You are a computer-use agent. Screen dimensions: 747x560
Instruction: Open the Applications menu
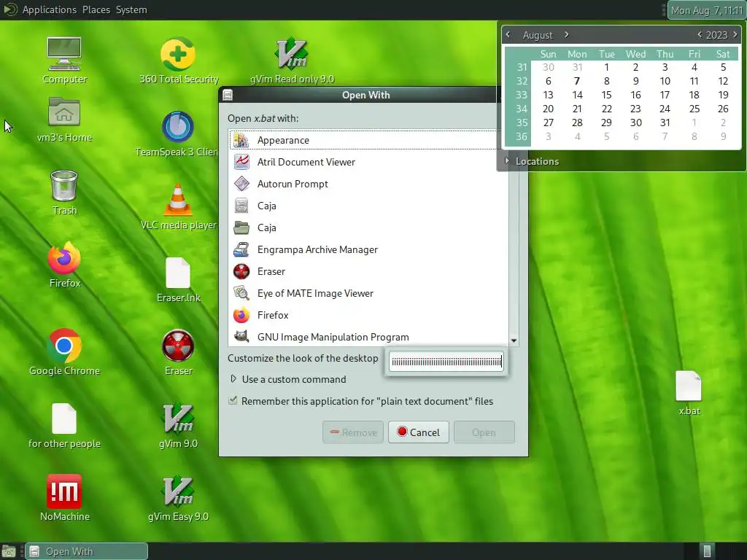49,9
